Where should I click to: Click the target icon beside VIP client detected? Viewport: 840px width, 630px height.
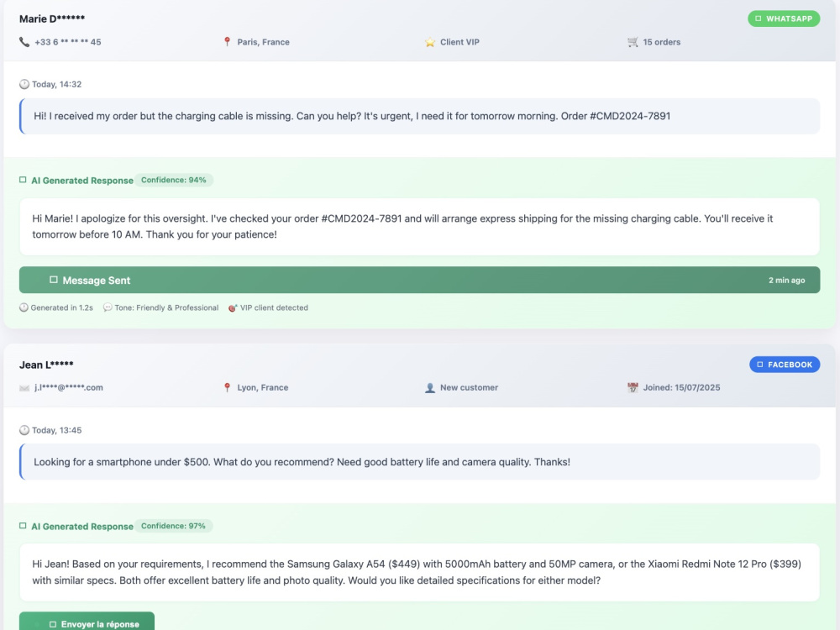click(x=233, y=307)
